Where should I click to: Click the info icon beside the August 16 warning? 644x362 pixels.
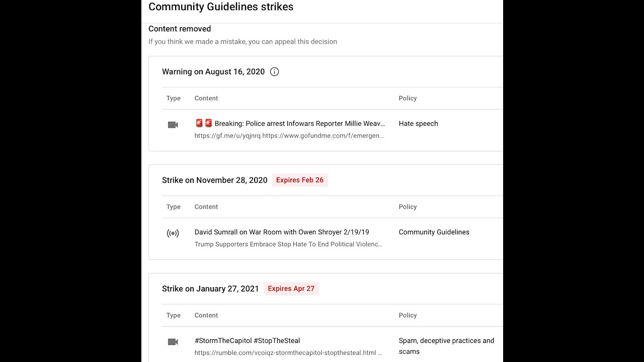tap(274, 71)
